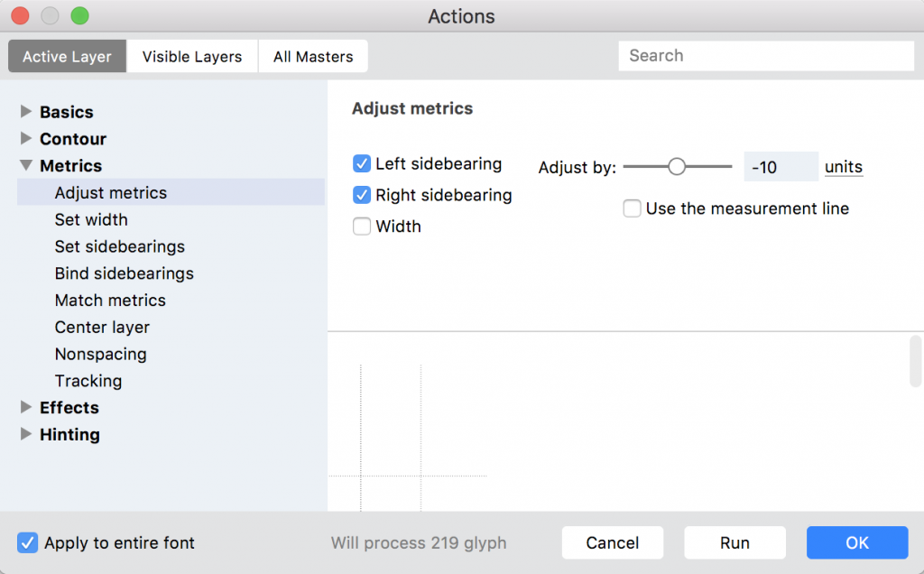Click the Run button
Screen dimensions: 924x574
pos(735,542)
